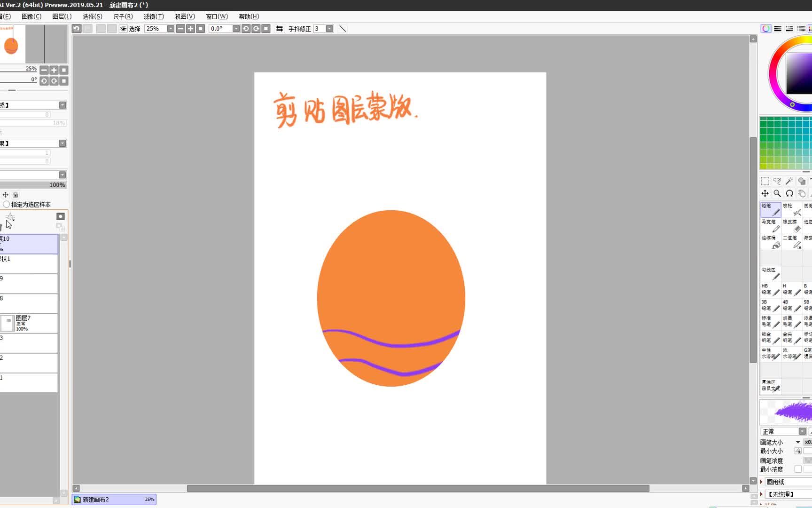
Task: Toggle the color wheel panel button
Action: 766,29
